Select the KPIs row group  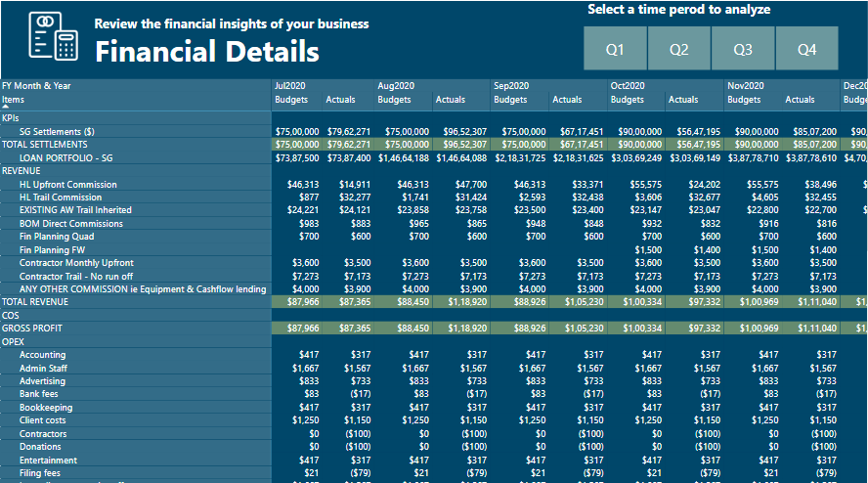click(x=11, y=118)
